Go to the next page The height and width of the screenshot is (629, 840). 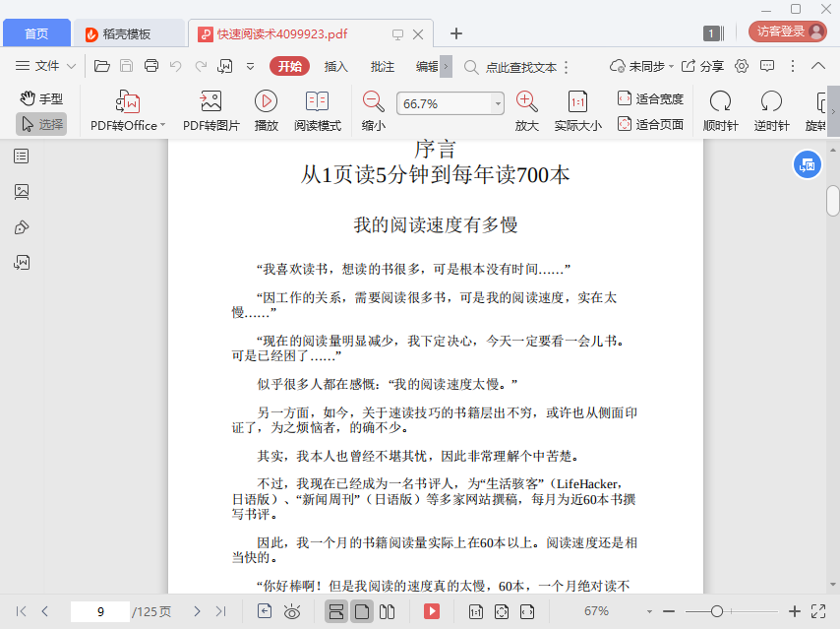tap(197, 611)
